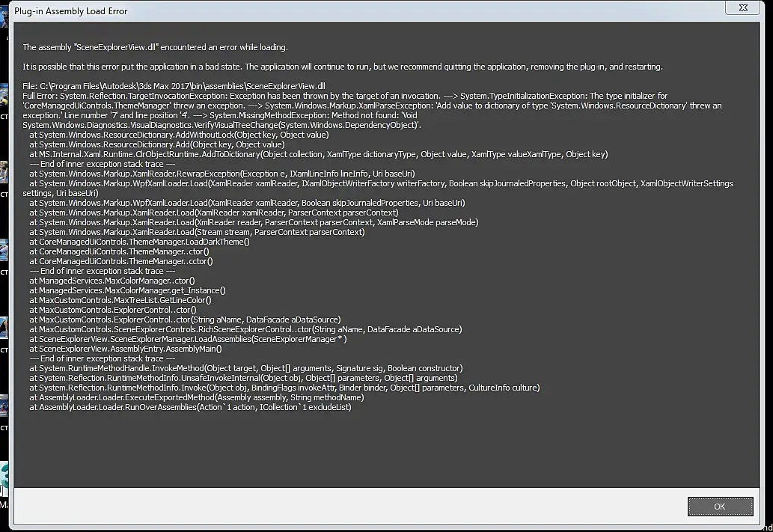Image resolution: width=773 pixels, height=532 pixels.
Task: Click the 'UnsafeInvokeInternal' stack line
Action: (x=243, y=378)
